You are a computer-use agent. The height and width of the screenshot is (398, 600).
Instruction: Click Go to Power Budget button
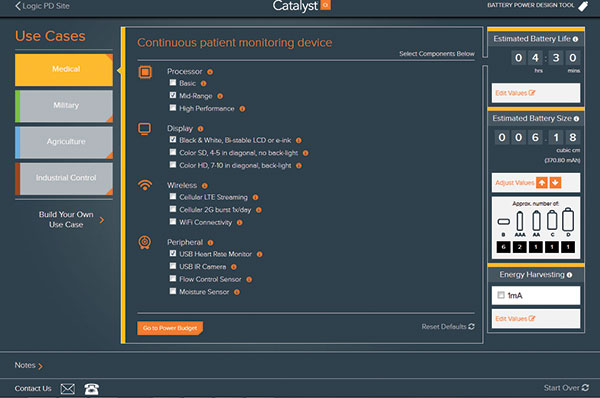tap(170, 328)
